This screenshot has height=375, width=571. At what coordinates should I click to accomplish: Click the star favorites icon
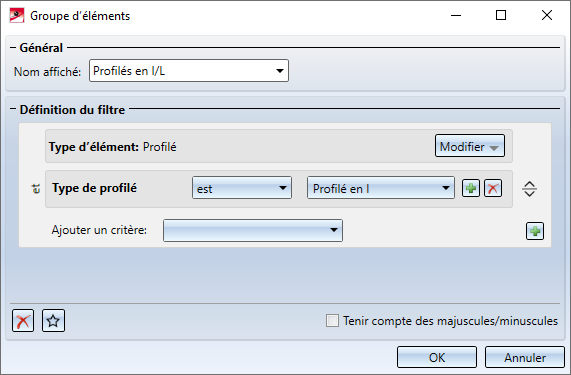(x=53, y=321)
